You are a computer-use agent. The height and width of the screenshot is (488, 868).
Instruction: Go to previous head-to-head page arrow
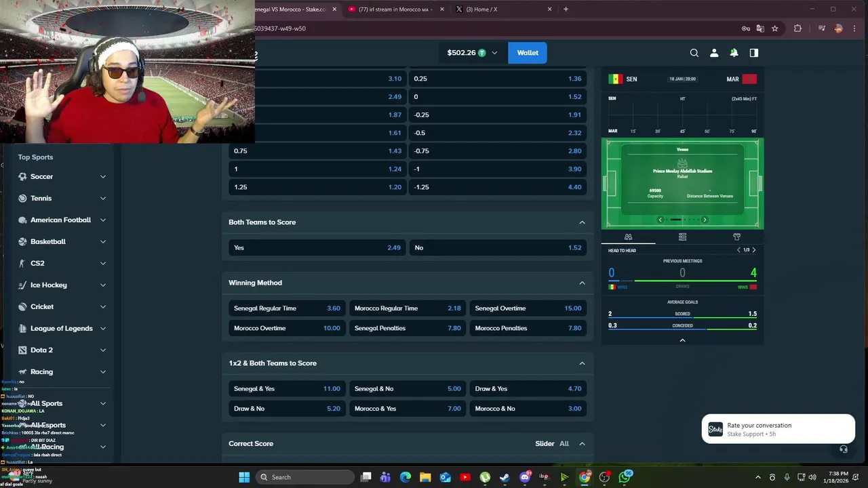tap(738, 250)
